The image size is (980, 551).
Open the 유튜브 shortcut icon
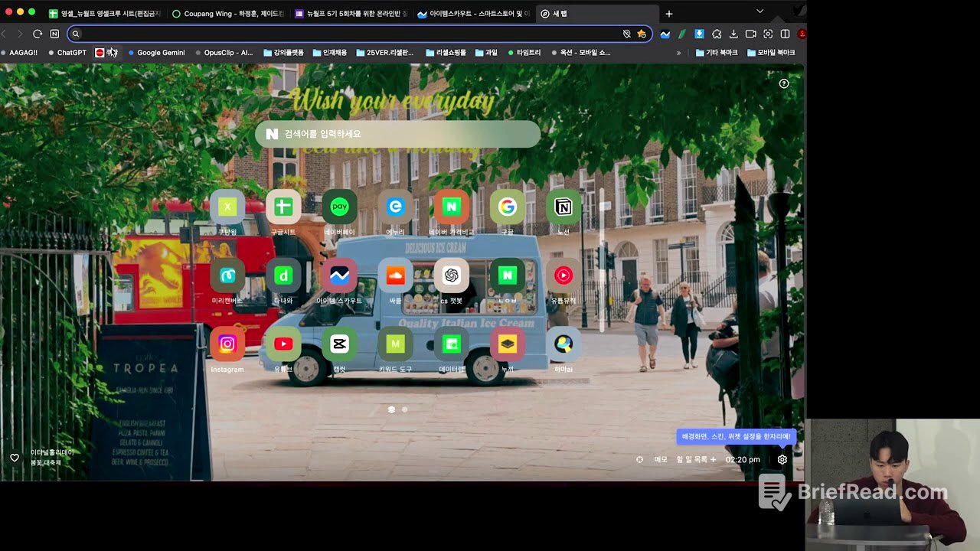pos(283,344)
